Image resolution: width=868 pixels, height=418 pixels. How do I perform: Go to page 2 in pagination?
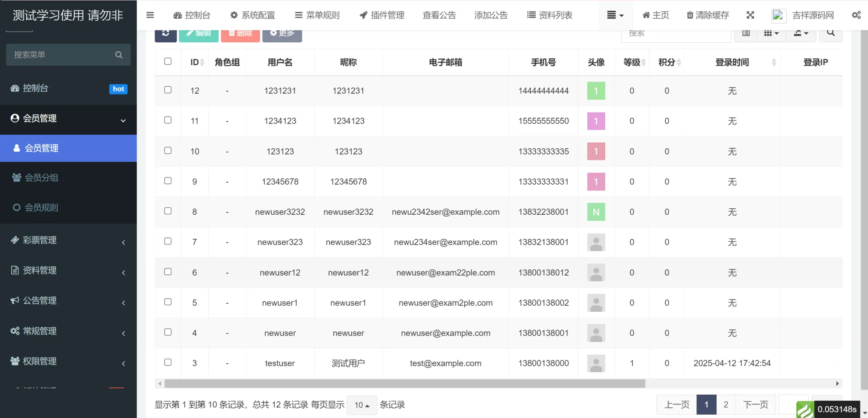pos(726,404)
